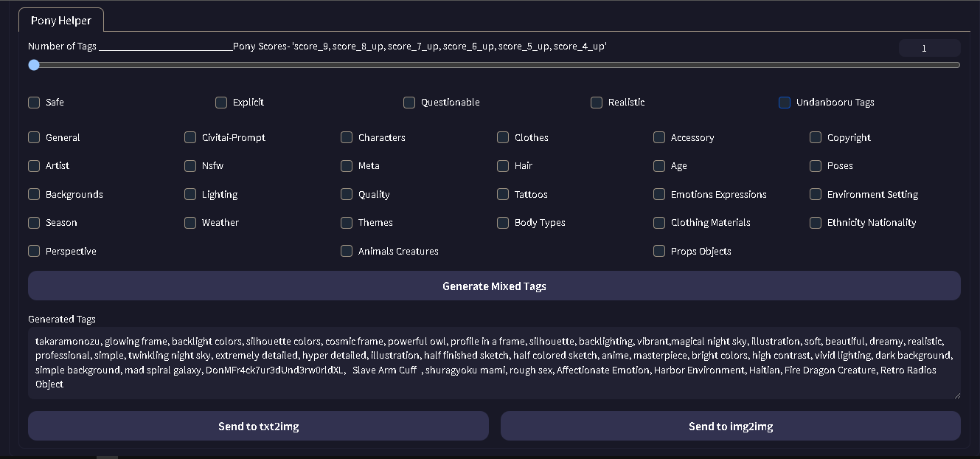Select the Characters checkbox
The height and width of the screenshot is (459, 980).
tap(347, 137)
